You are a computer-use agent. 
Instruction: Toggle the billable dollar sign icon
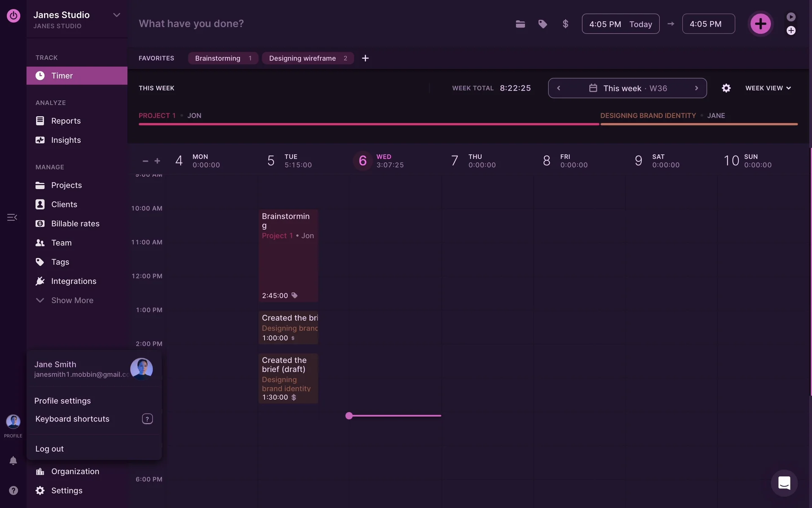click(x=565, y=24)
